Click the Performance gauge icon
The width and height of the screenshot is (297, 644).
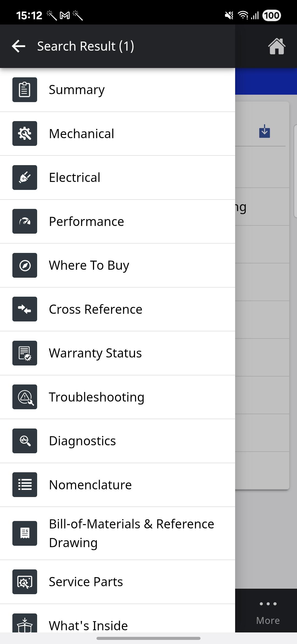tap(25, 221)
